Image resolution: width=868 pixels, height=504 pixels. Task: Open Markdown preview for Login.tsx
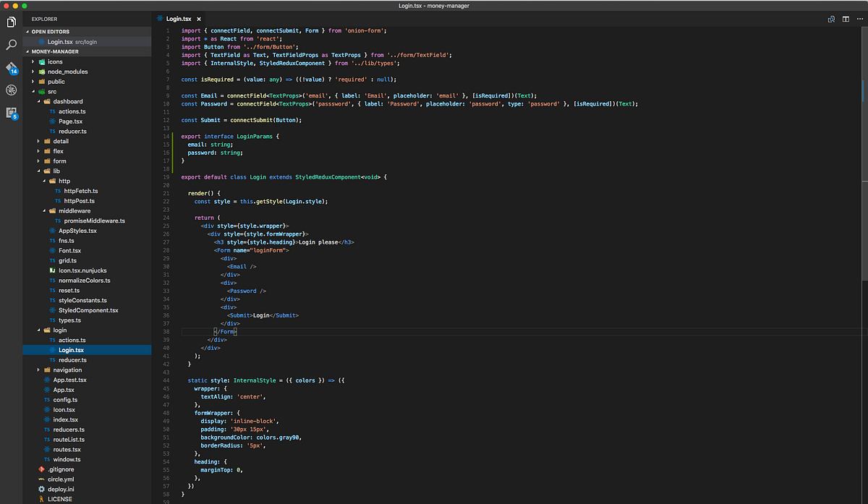pyautogui.click(x=831, y=19)
